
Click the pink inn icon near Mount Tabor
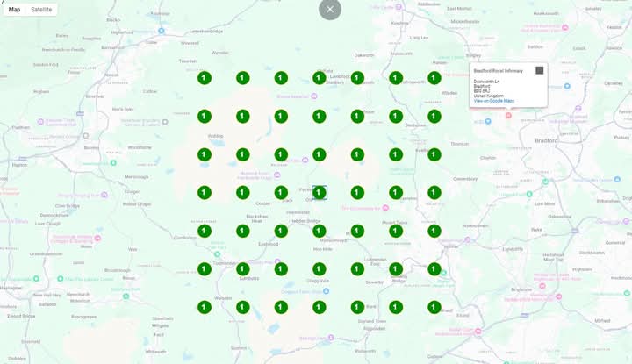coord(385,208)
